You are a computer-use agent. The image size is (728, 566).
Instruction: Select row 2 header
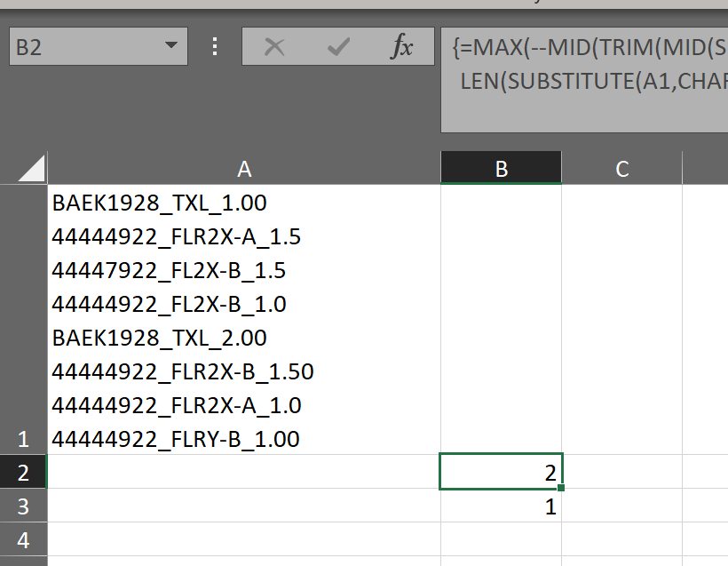tap(23, 472)
